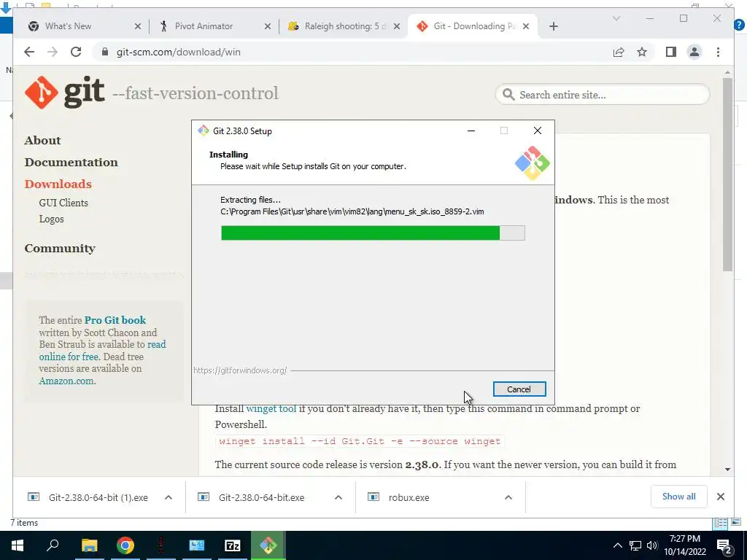
Task: Open Chrome three-dot menu
Action: pos(718,52)
